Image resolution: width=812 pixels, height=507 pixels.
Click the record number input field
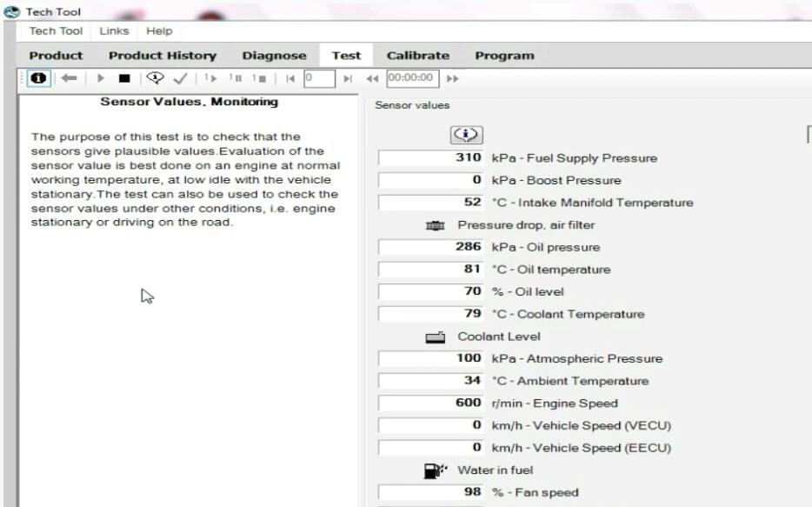(x=320, y=78)
